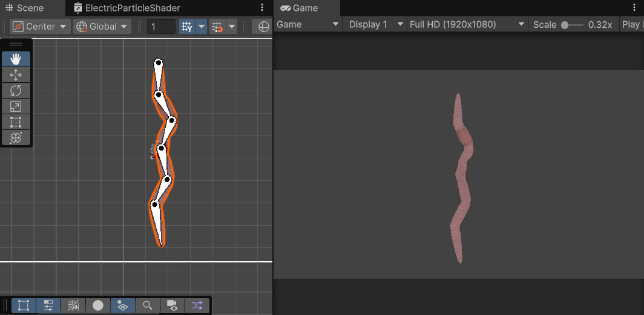Image resolution: width=644 pixels, height=315 pixels.
Task: Click the snap increment value field
Action: 162,27
